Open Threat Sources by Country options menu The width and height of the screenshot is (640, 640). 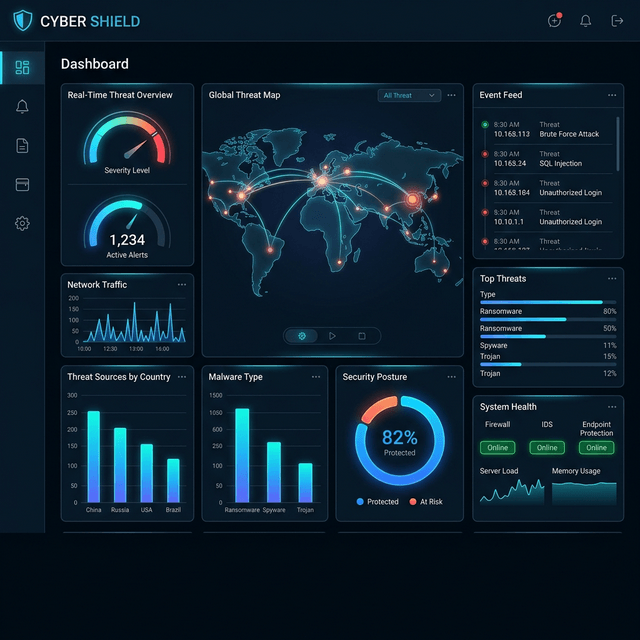[x=182, y=377]
